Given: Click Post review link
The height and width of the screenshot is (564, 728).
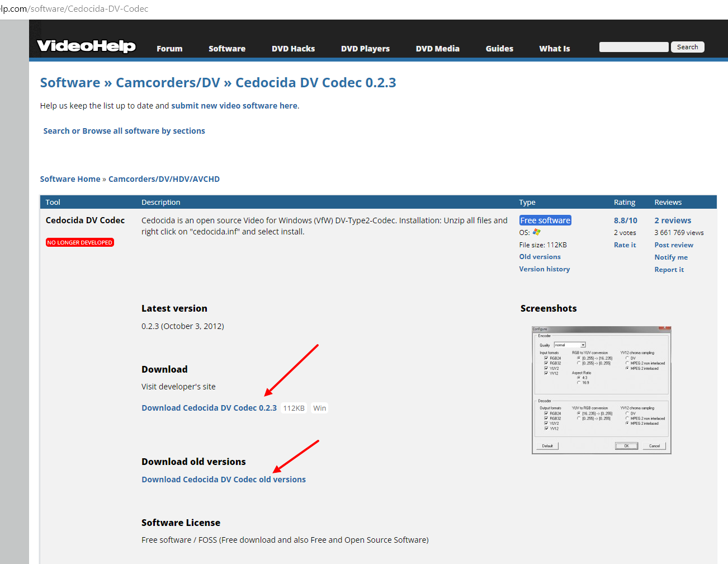Looking at the screenshot, I should [x=674, y=245].
